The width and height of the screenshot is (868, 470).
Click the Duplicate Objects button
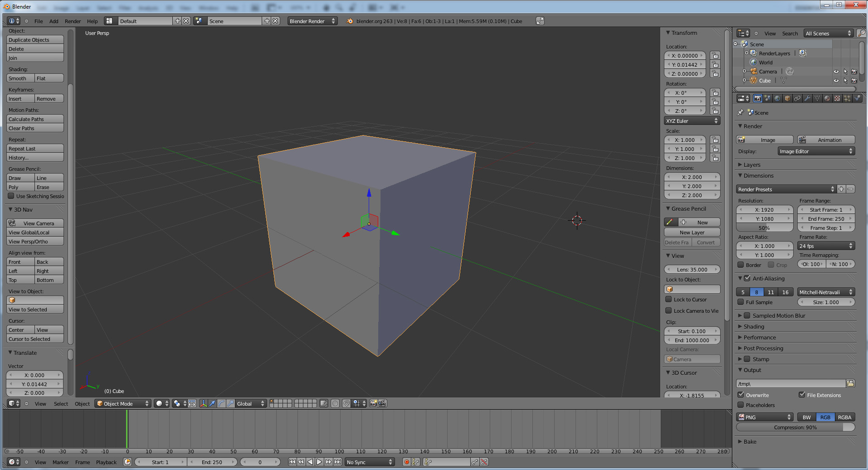(35, 40)
